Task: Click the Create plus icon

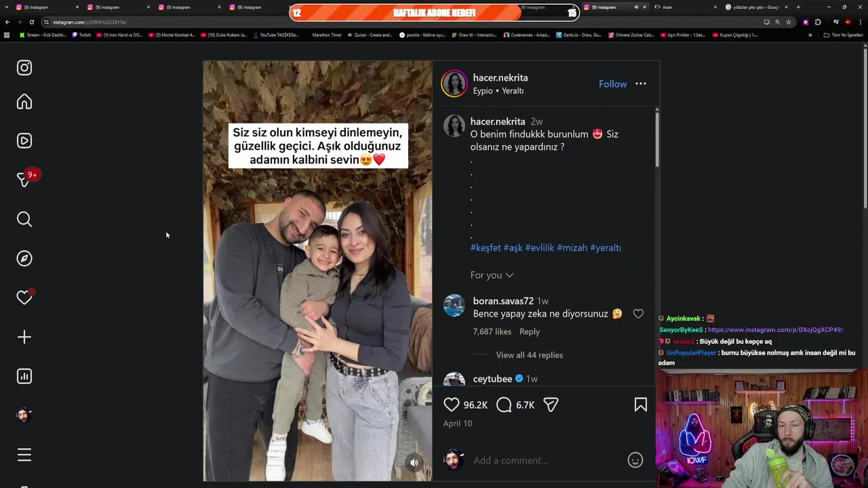Action: [24, 337]
